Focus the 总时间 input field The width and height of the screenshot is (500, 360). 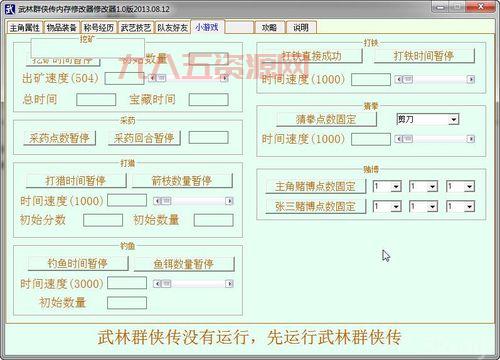[96, 100]
